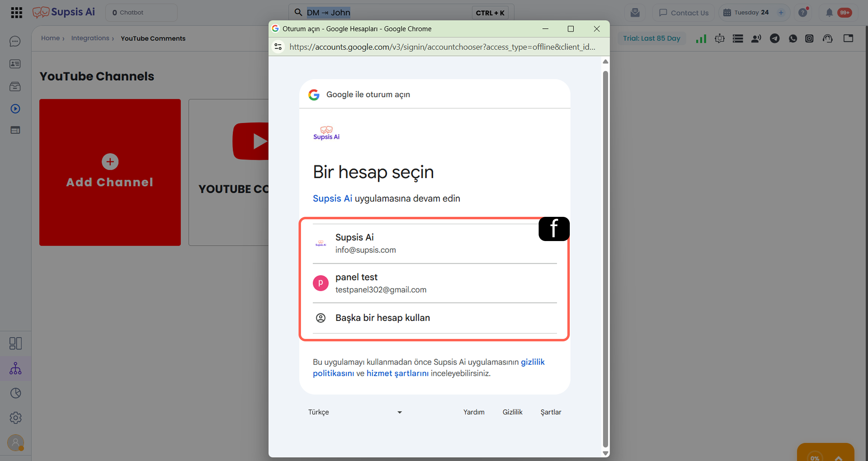Open the green bar chart statistics icon
868x461 pixels.
(x=701, y=38)
